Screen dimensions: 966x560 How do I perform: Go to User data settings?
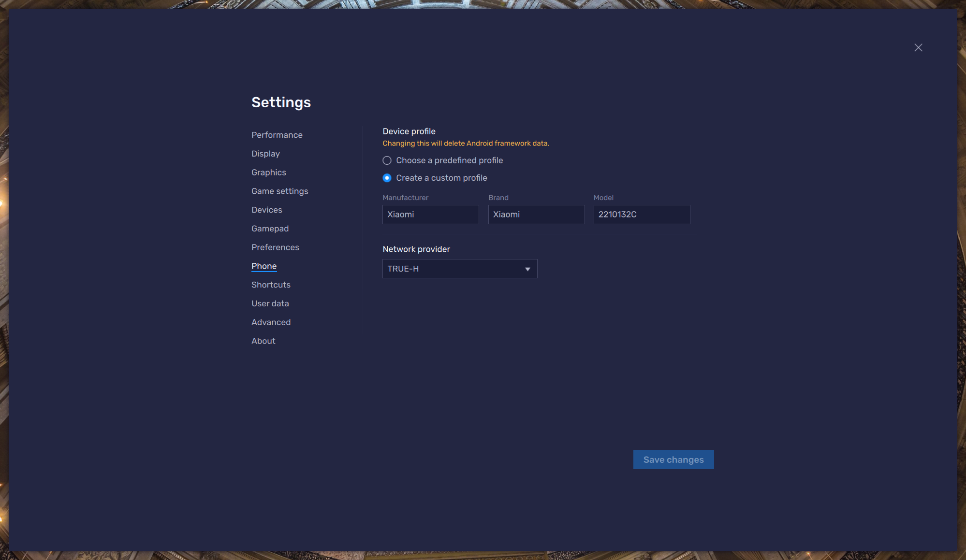pos(270,303)
